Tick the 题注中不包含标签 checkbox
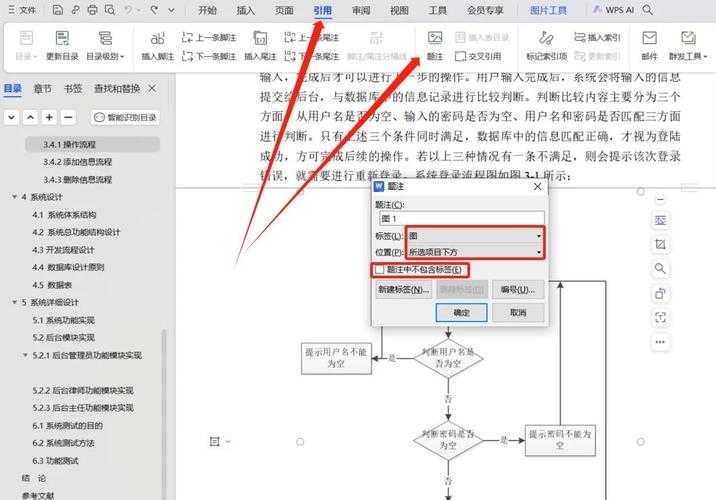716x500 pixels. (380, 270)
